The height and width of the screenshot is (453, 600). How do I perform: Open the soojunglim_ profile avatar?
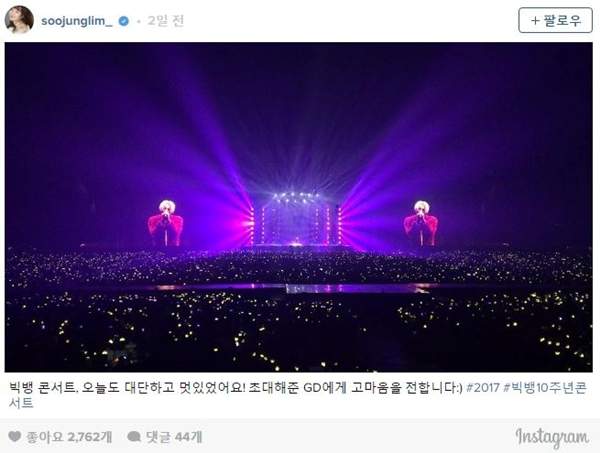(19, 20)
